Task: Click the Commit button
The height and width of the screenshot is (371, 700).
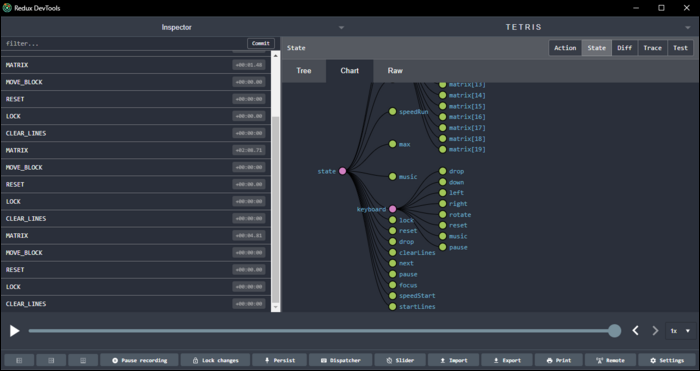Action: coord(261,43)
